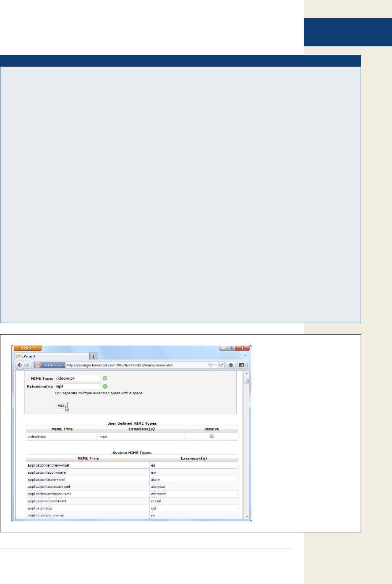The image size is (392, 584).
Task: Click the atomcat extension cell
Action: pyautogui.click(x=194, y=486)
